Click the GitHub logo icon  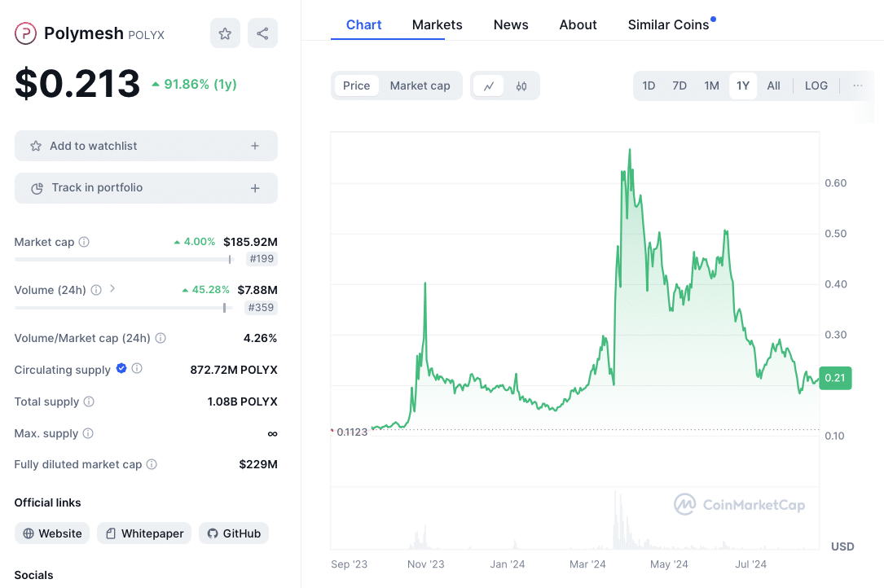213,533
